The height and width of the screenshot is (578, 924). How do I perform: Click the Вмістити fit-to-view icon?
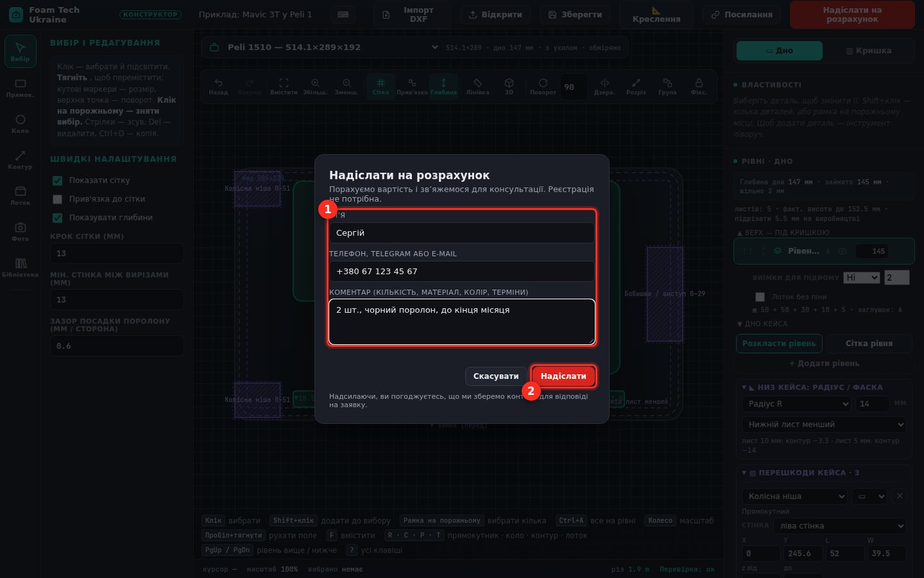click(284, 86)
